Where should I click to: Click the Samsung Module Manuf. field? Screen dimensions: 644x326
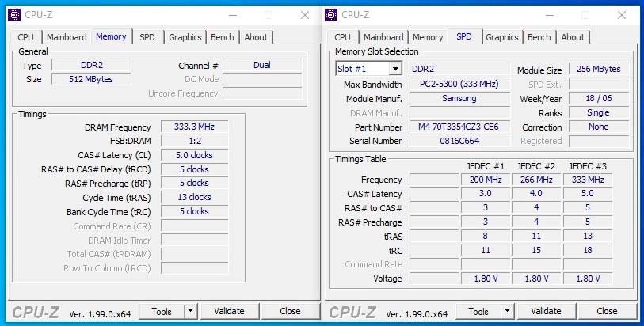click(459, 98)
